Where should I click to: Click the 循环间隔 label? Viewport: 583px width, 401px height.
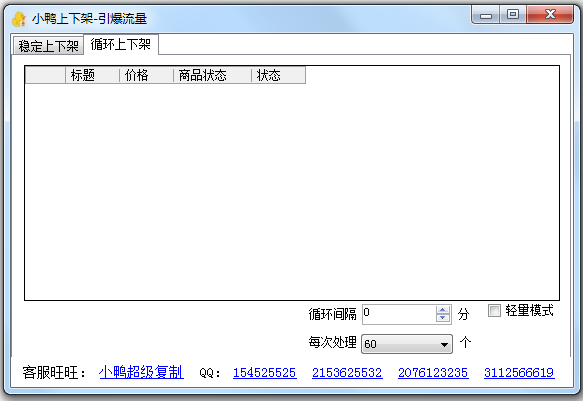tap(332, 314)
